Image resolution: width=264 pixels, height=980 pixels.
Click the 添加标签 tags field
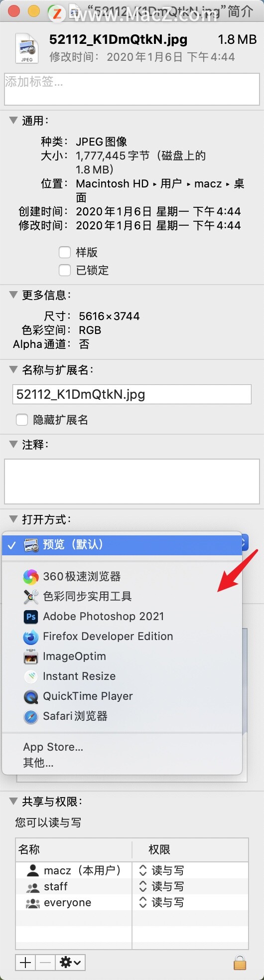pos(132,89)
